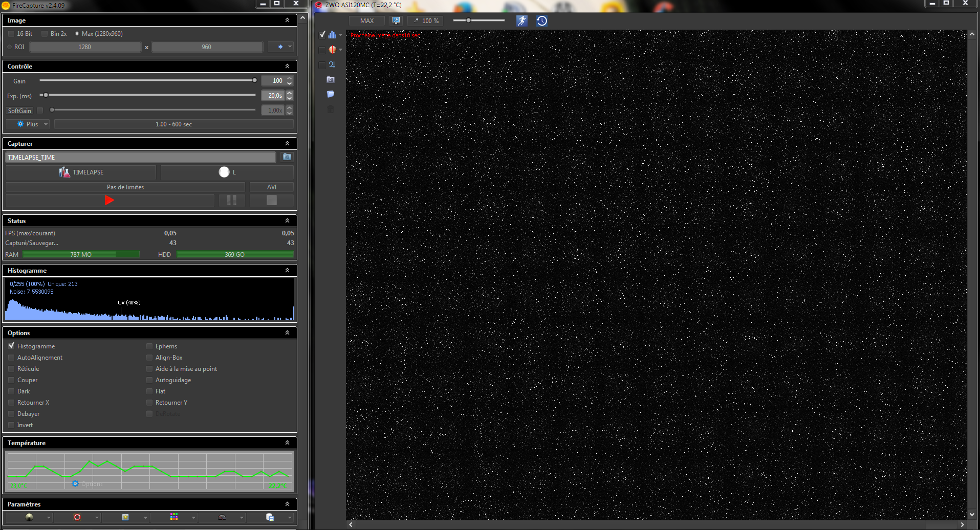The height and width of the screenshot is (530, 980).
Task: Click the TIMELAPSE profile button with flasks
Action: (x=81, y=172)
